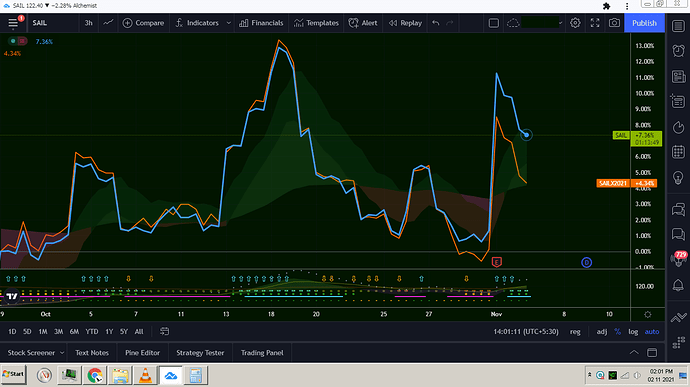Viewport: 690px width, 387px height.
Task: Click the Windows Start button
Action: [13, 374]
